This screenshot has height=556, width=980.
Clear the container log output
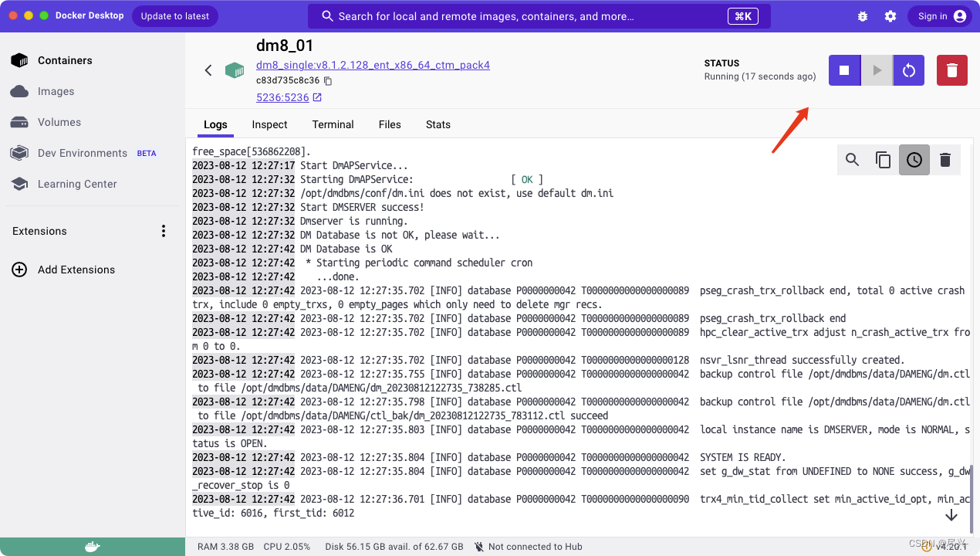pyautogui.click(x=945, y=160)
